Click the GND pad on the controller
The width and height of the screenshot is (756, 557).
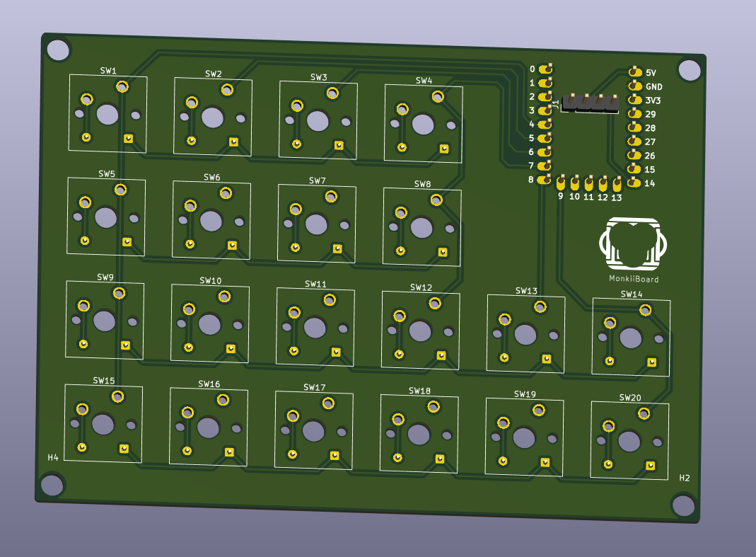point(634,86)
